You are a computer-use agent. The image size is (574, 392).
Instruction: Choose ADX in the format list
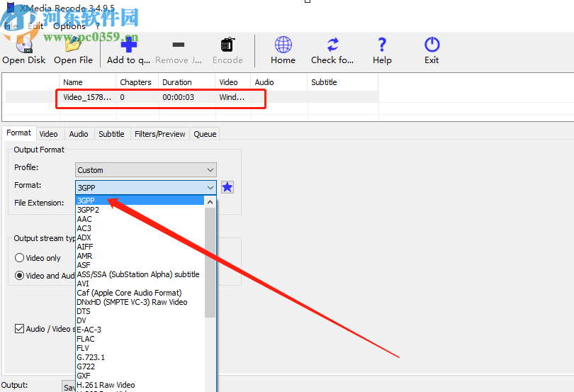click(140, 237)
